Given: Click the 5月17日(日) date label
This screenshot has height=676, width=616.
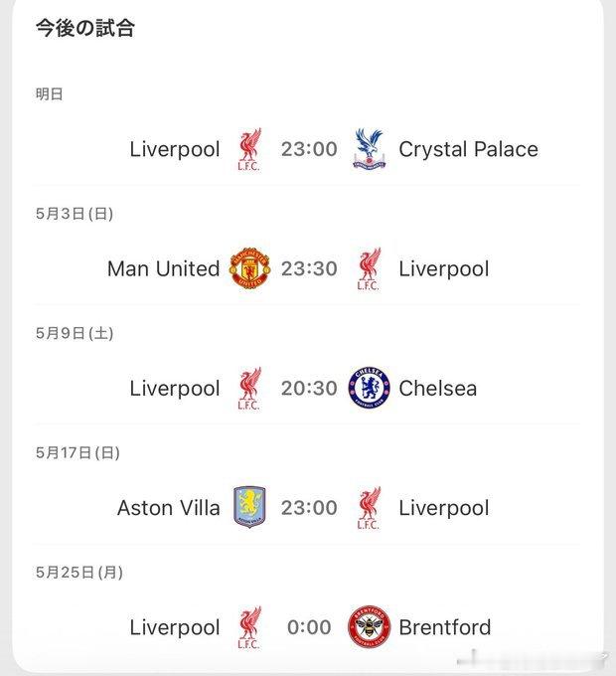Looking at the screenshot, I should [x=77, y=452].
